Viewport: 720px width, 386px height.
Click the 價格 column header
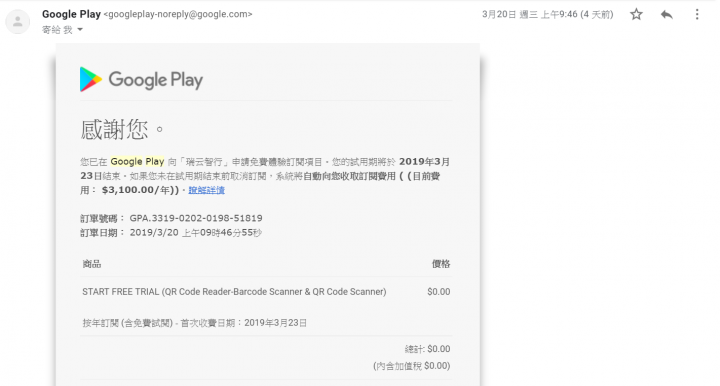point(441,264)
